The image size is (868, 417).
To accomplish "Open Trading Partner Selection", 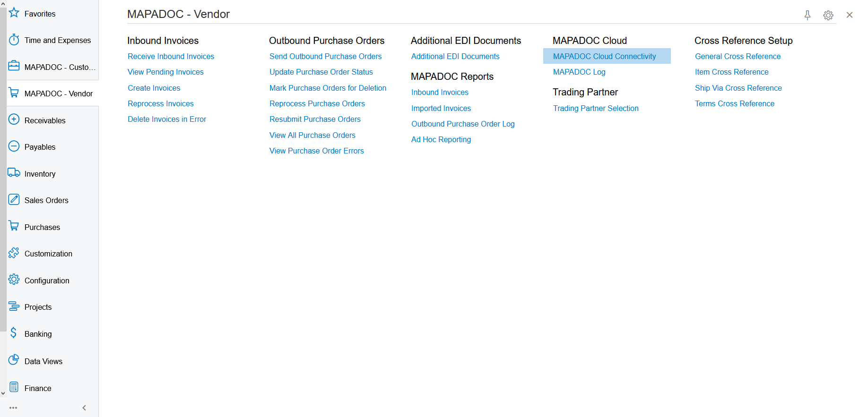I will click(596, 108).
